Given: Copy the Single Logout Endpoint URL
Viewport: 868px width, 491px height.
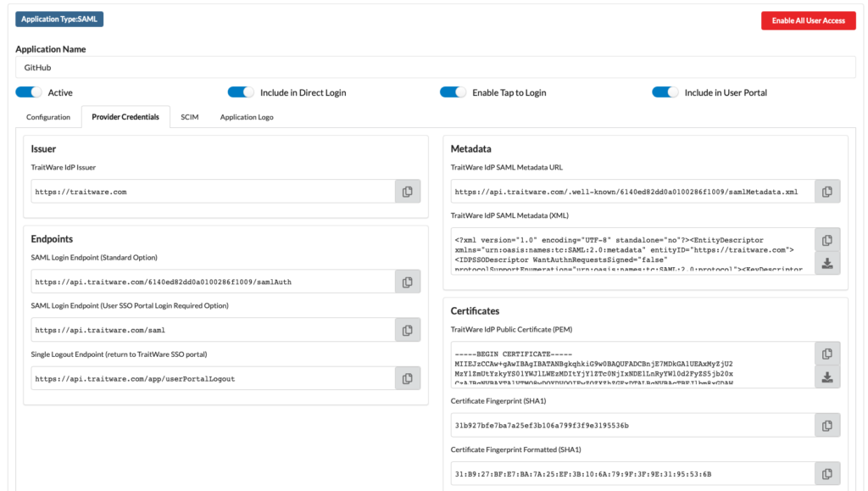Looking at the screenshot, I should (x=408, y=378).
